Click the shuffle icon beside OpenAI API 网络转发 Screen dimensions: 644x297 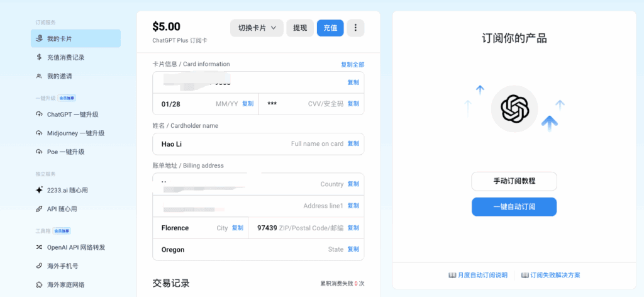(x=39, y=247)
